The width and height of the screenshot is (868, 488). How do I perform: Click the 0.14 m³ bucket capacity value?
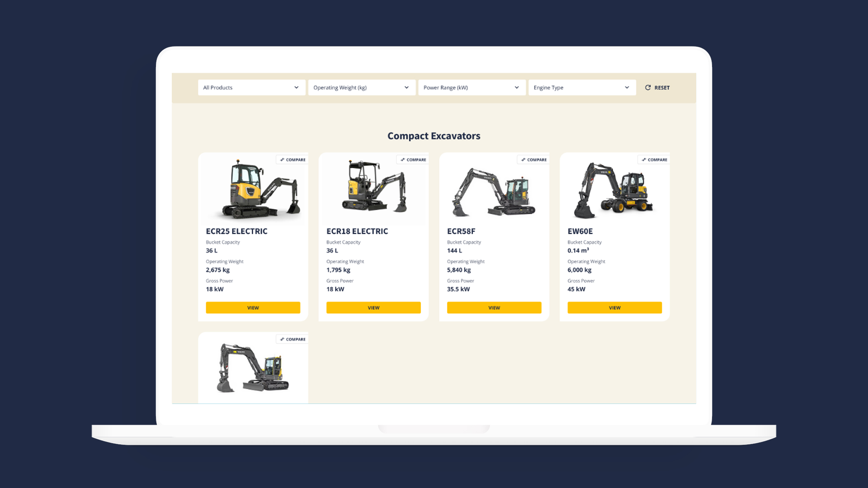[x=578, y=251]
